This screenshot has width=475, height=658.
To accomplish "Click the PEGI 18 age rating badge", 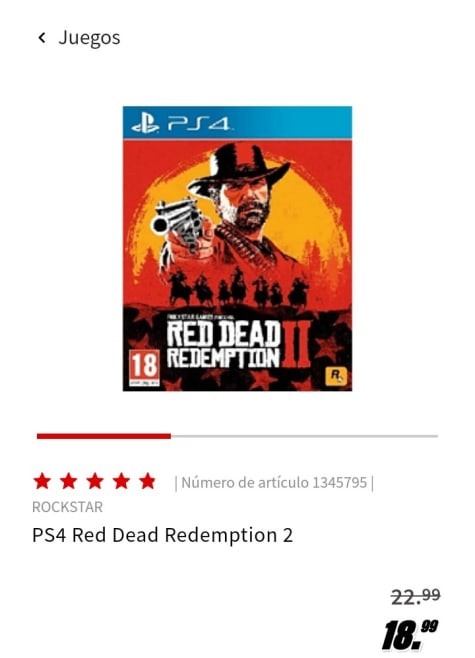I will pyautogui.click(x=144, y=368).
